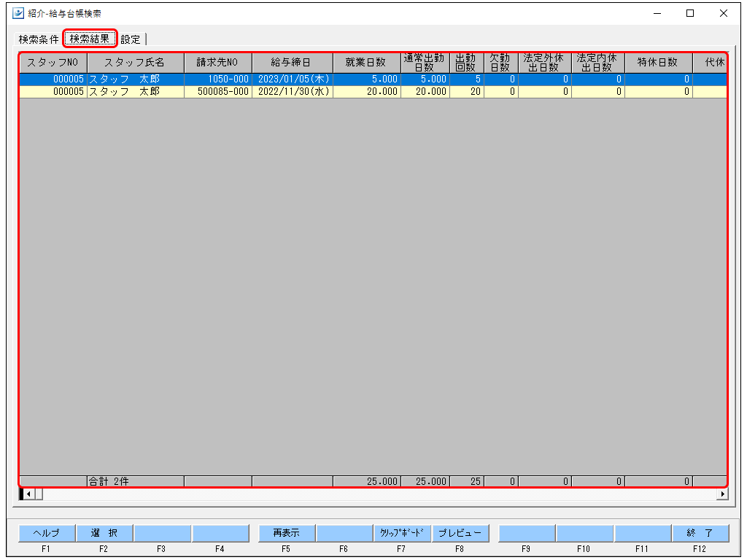The height and width of the screenshot is (560, 747).
Task: Click the 請求先NO column header
Action: [x=217, y=63]
